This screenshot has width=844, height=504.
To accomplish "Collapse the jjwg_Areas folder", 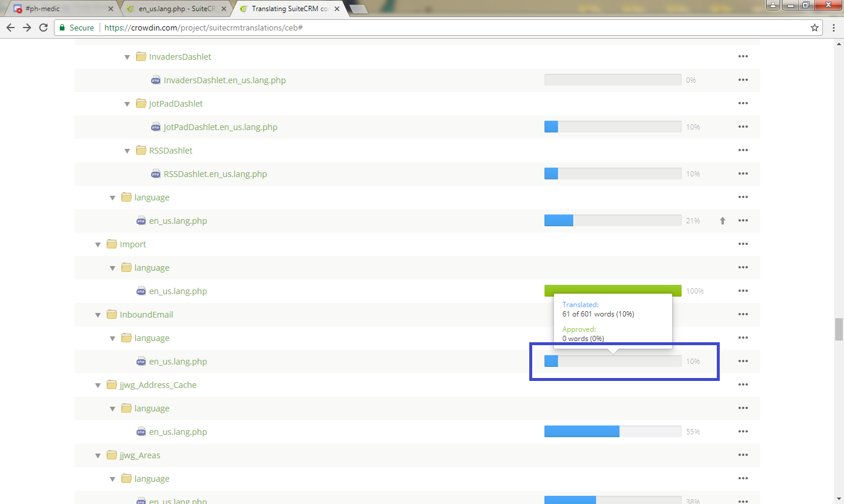I will pos(98,455).
